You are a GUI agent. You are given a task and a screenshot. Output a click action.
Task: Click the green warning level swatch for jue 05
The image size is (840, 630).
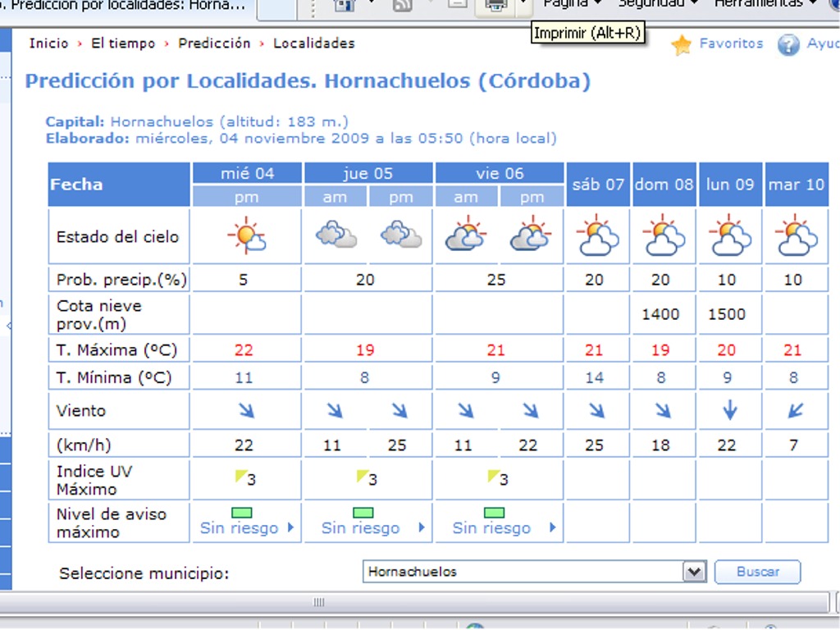tap(363, 513)
